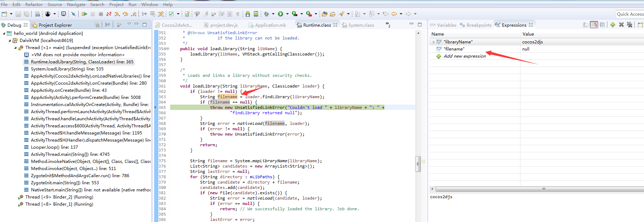Switch to the Project Explorer tab
Image resolution: width=644 pixels, height=222 pixels.
tap(52, 25)
